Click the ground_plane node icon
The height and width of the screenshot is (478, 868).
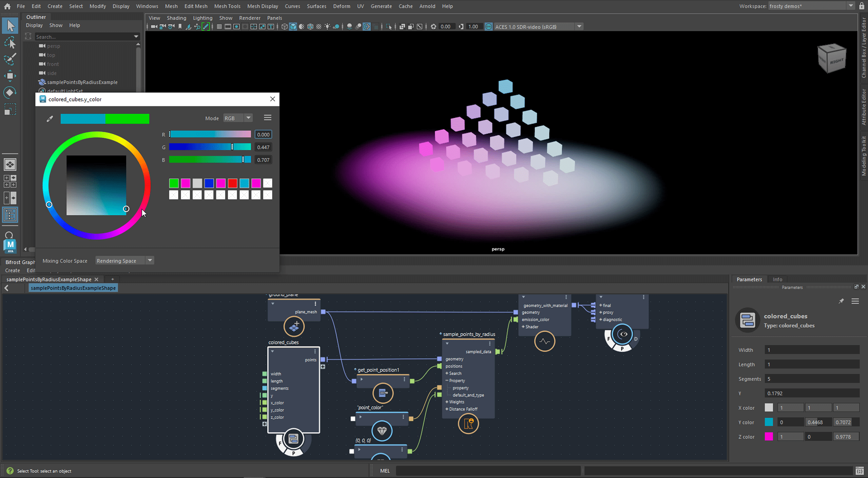coord(294,326)
